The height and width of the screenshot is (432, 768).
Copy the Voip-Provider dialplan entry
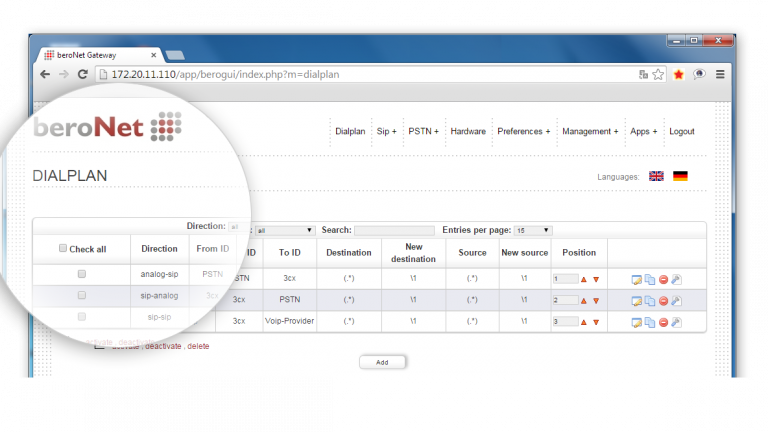tap(650, 323)
